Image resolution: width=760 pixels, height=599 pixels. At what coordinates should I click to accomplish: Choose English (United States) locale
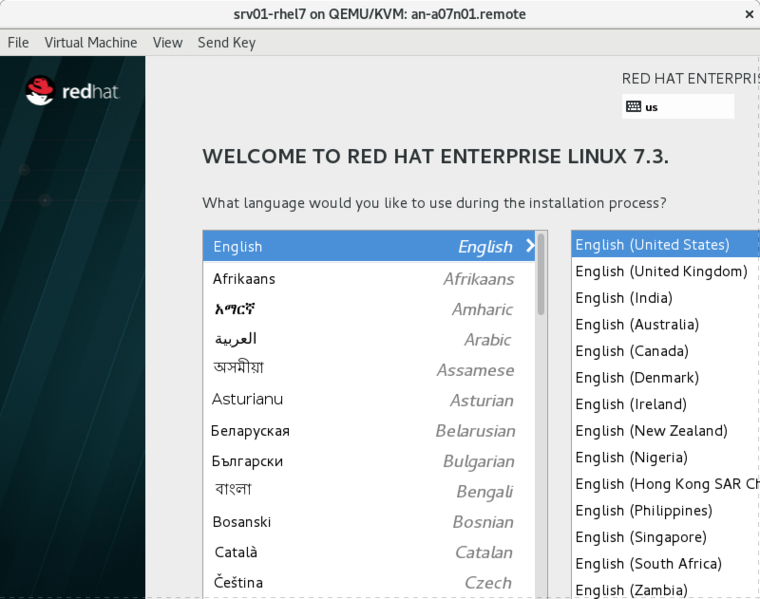click(x=652, y=245)
